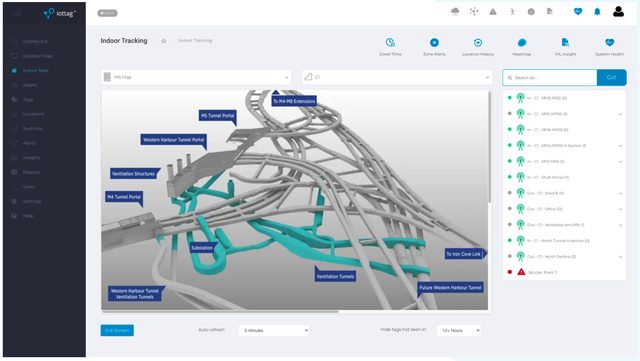640x361 pixels.
Task: Click the Indoor Tracking breadcrumb link
Action: 195,41
